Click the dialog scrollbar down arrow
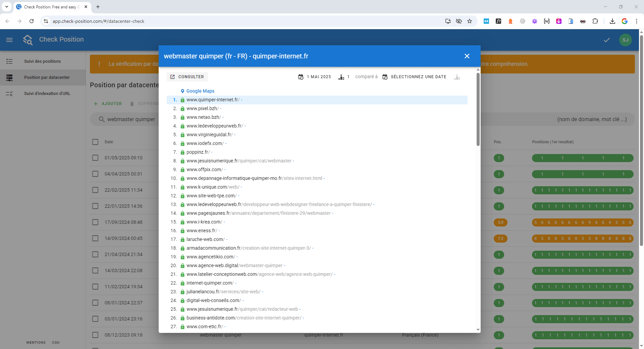 [478, 330]
